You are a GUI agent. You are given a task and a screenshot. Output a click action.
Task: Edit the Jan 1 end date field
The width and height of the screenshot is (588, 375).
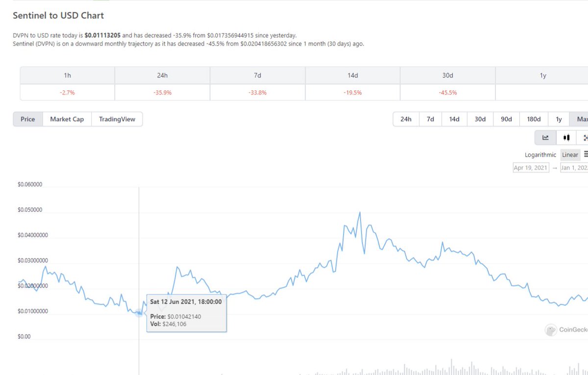click(574, 168)
